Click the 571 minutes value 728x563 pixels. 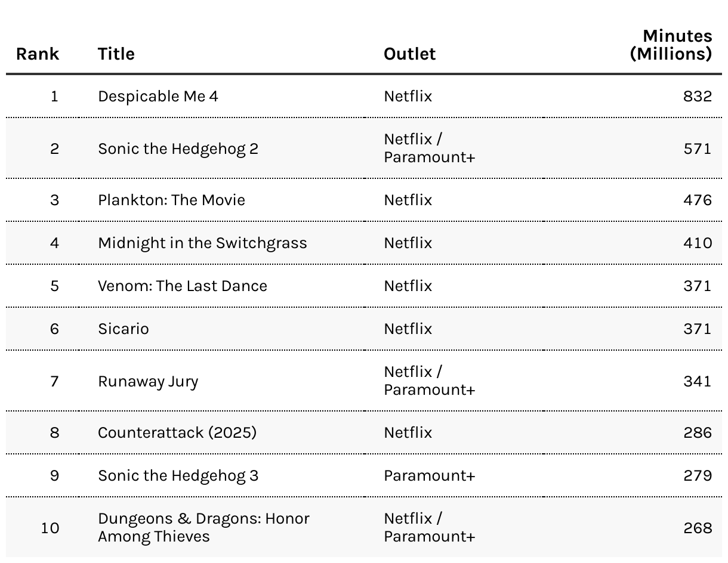pyautogui.click(x=698, y=149)
